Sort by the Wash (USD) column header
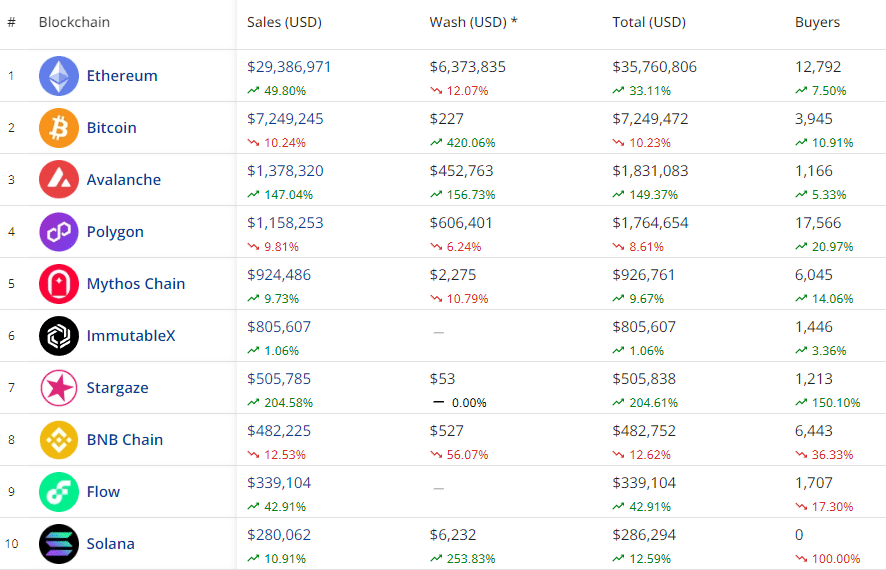Viewport: 886px width, 570px height. (x=473, y=22)
